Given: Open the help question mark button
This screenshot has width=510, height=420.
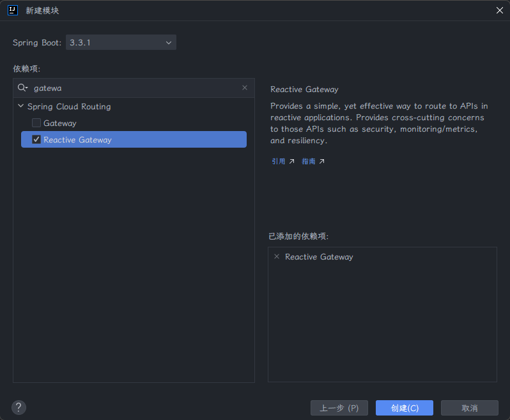Looking at the screenshot, I should click(x=19, y=407).
